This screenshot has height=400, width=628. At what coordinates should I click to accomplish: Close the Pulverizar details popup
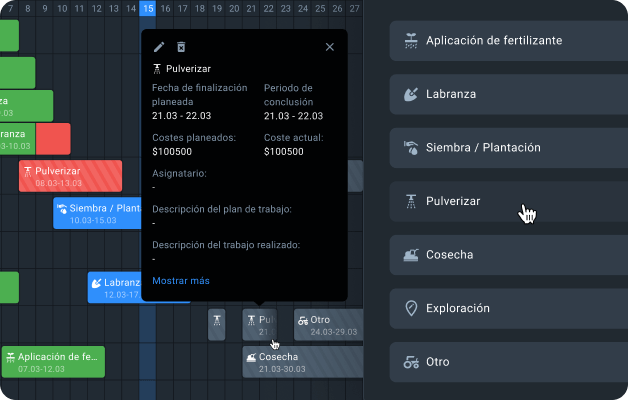click(330, 47)
